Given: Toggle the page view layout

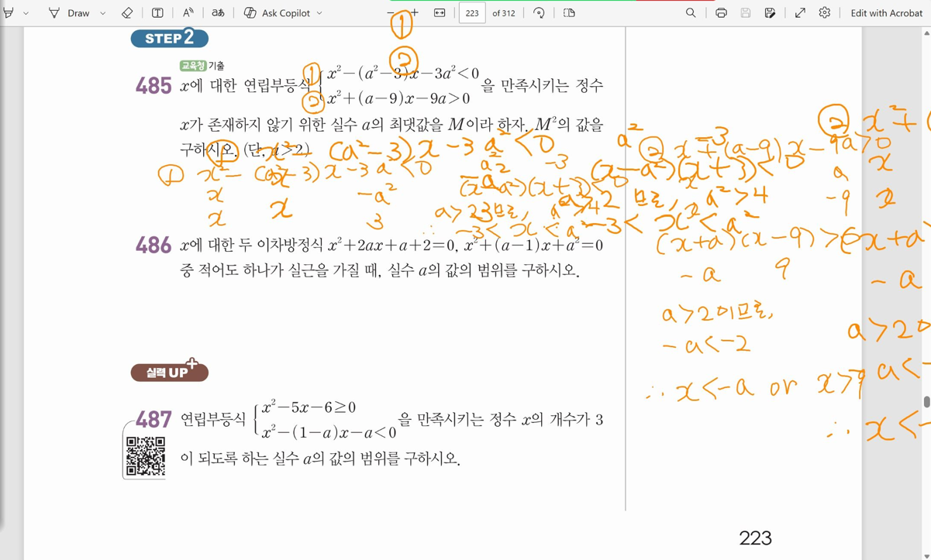Looking at the screenshot, I should pyautogui.click(x=569, y=13).
